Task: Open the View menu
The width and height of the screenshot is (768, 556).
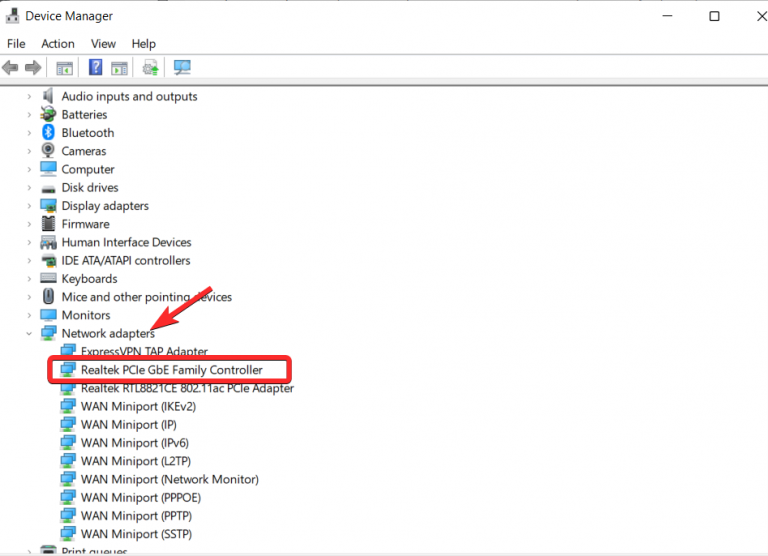Action: (x=103, y=44)
